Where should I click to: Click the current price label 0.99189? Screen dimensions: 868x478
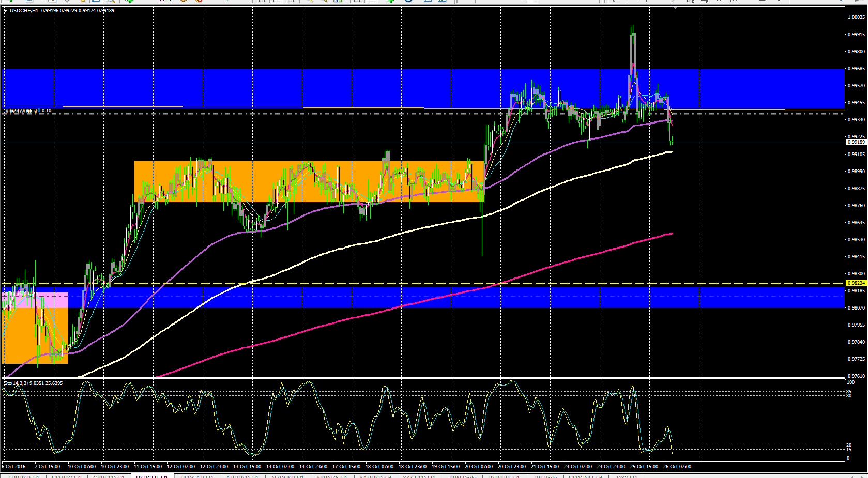click(x=856, y=142)
